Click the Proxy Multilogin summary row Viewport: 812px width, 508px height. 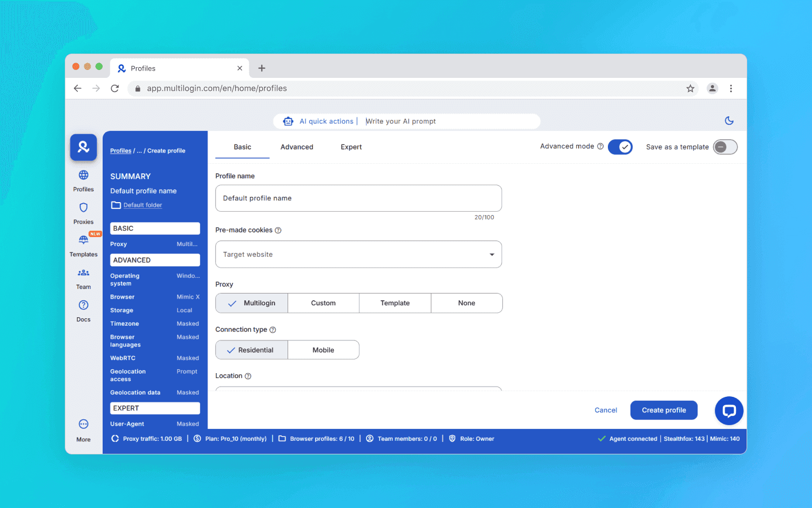[155, 244]
